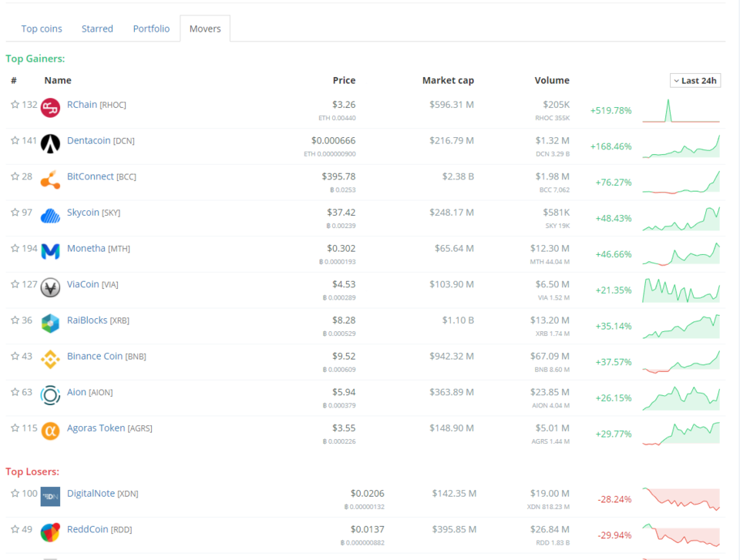
Task: Click the RChain coin logo
Action: coord(50,108)
